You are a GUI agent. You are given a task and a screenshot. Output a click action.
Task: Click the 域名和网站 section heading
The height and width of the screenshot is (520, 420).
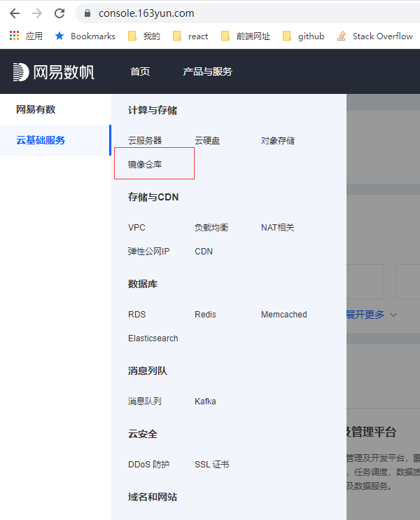(x=153, y=497)
